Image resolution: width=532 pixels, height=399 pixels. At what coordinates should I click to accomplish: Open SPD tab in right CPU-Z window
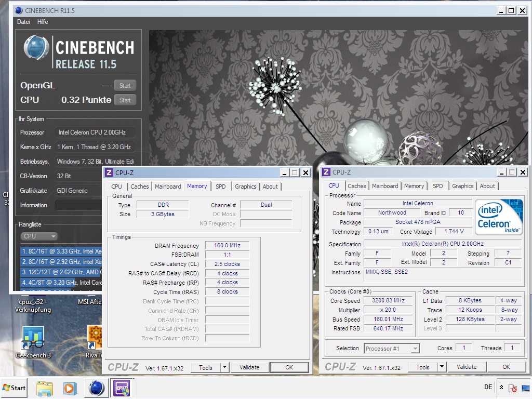tap(437, 187)
